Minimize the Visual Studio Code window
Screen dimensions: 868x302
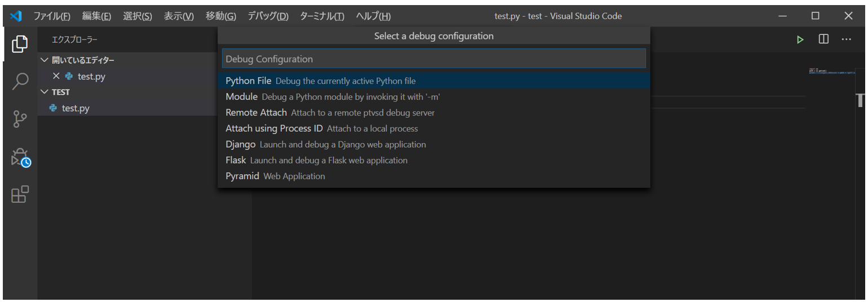coord(782,16)
